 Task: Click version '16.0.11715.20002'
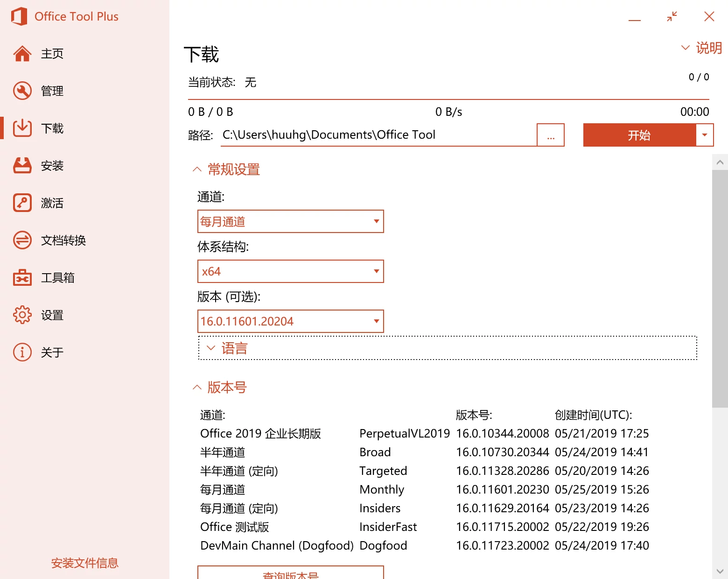(503, 527)
